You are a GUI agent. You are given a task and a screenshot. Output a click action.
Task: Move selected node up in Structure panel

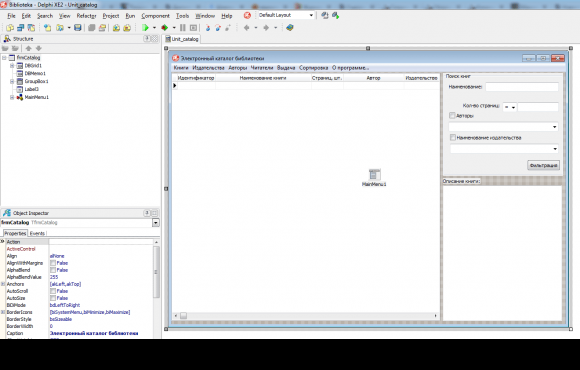28,48
